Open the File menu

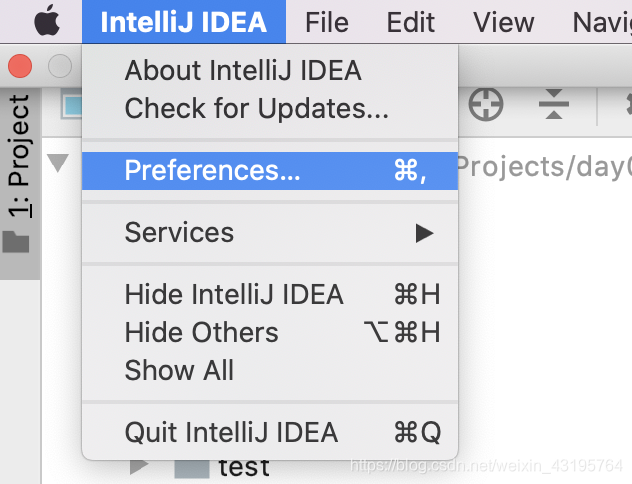coord(327,22)
